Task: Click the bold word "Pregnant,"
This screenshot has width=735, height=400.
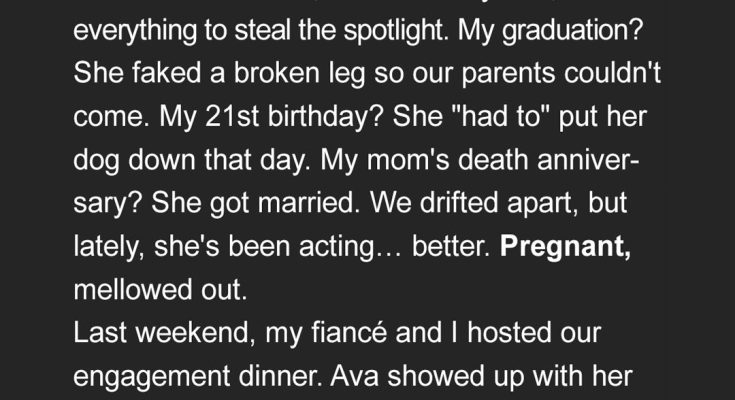Action: [565, 249]
